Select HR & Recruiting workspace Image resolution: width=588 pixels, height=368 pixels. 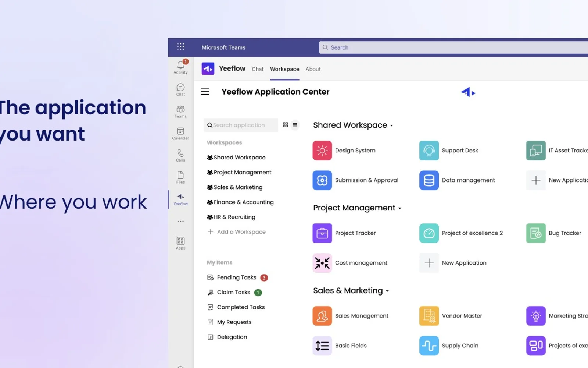tap(231, 217)
